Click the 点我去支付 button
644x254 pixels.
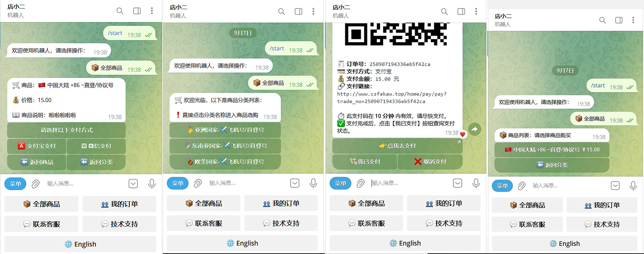397,146
